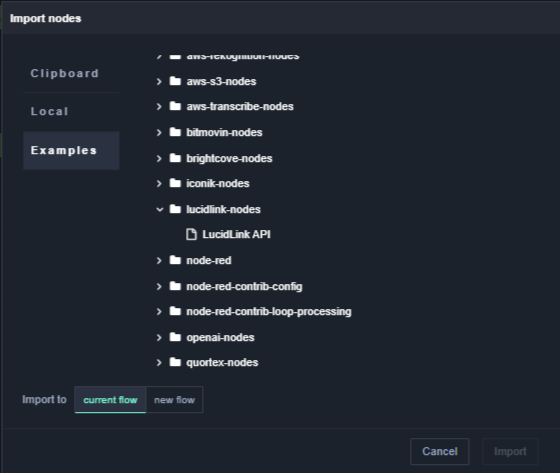Select the LucidLink API example flow
Image resolution: width=560 pixels, height=473 pixels.
point(236,234)
